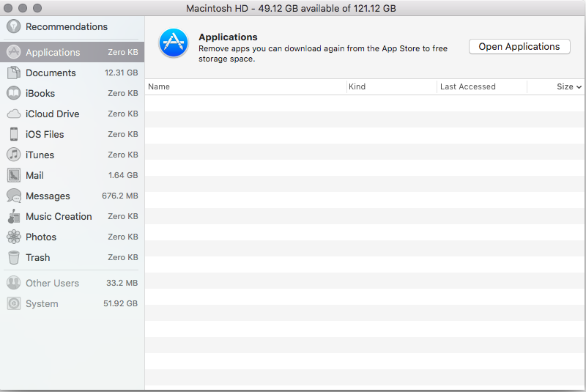586x392 pixels.
Task: Click the iBooks open-book icon
Action: pos(13,93)
